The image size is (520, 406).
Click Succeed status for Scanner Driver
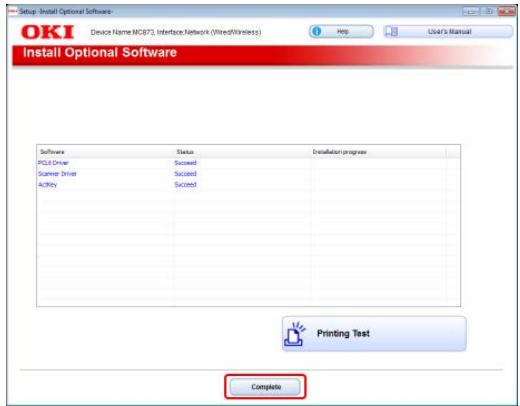click(x=185, y=174)
